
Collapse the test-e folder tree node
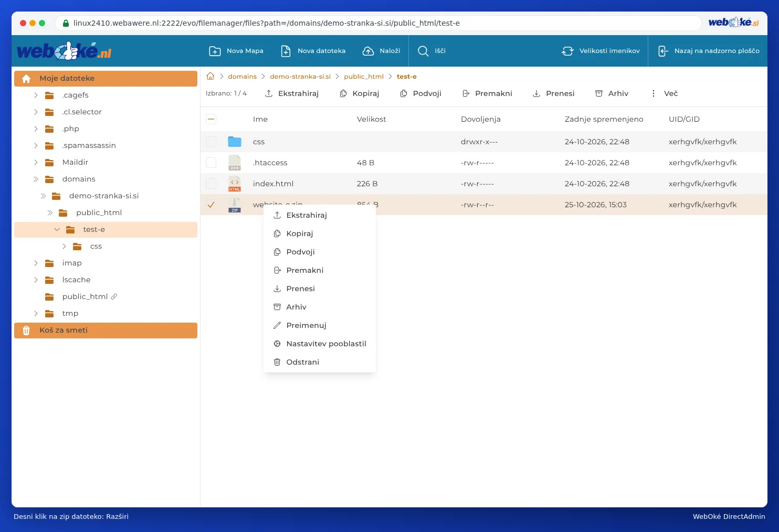click(x=57, y=229)
